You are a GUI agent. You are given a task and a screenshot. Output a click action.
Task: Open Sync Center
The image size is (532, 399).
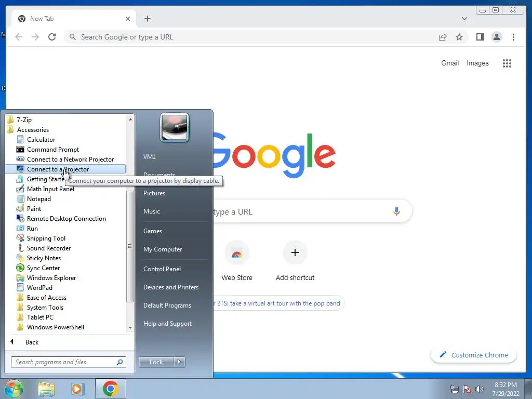pos(44,268)
